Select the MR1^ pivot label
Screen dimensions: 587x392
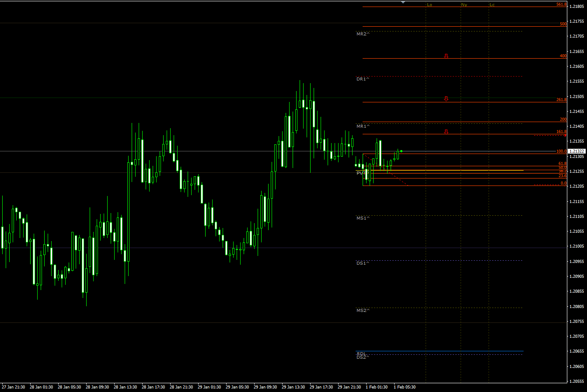tap(363, 126)
